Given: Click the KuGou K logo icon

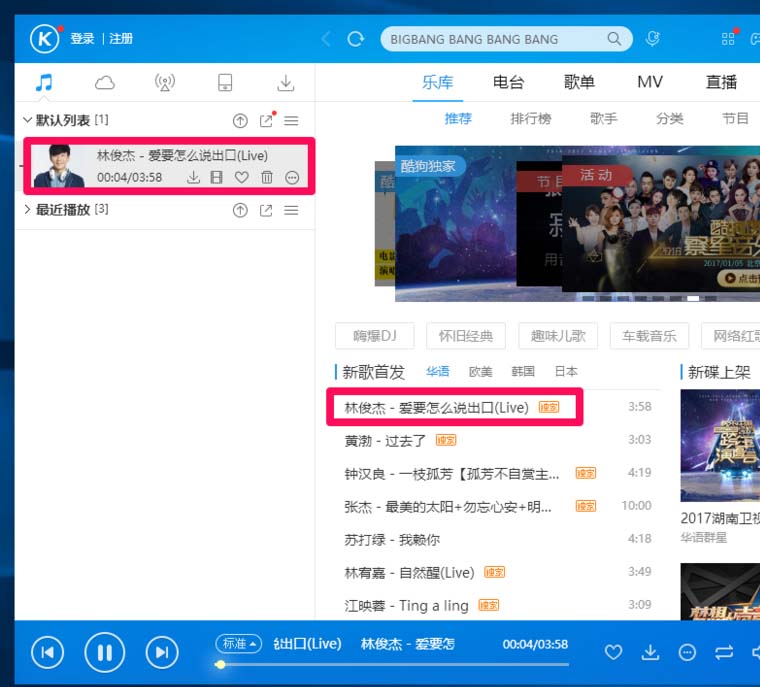Looking at the screenshot, I should tap(45, 39).
